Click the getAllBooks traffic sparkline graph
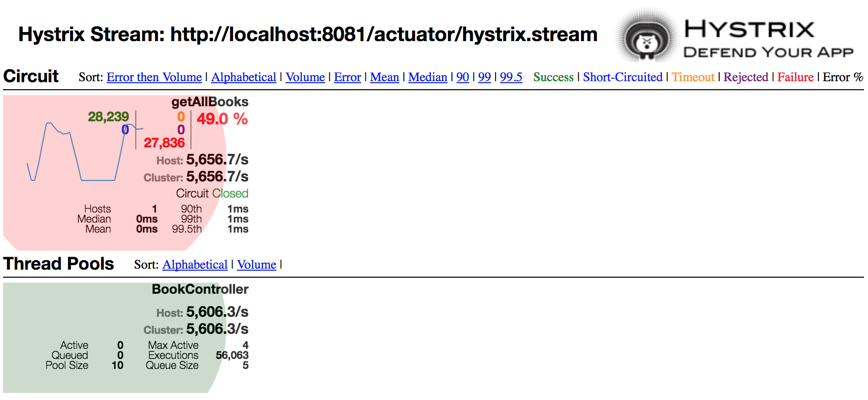 pyautogui.click(x=84, y=151)
